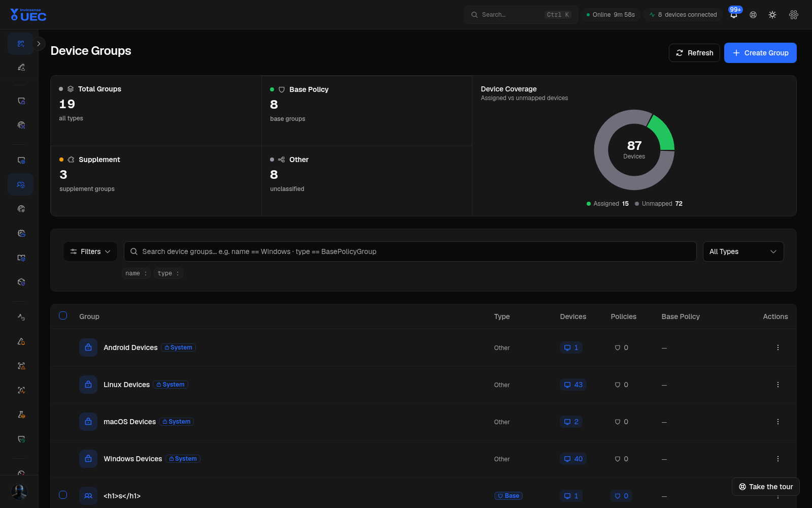Click the Total Groups stat card
812x508 pixels.
click(156, 111)
